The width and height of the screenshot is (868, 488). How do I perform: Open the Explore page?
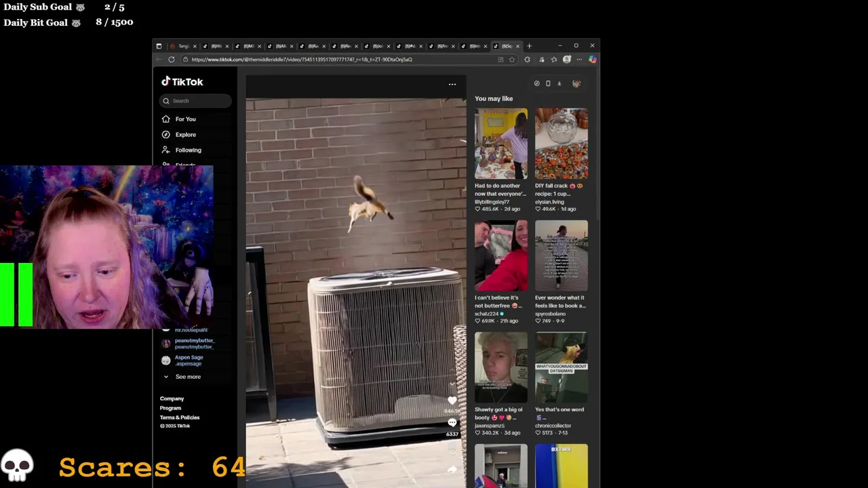pos(185,135)
